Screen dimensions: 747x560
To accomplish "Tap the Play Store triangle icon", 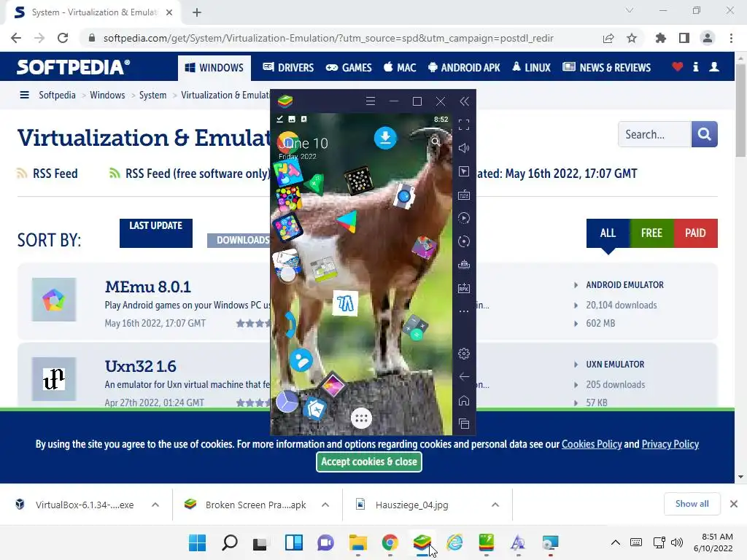I will 347,222.
